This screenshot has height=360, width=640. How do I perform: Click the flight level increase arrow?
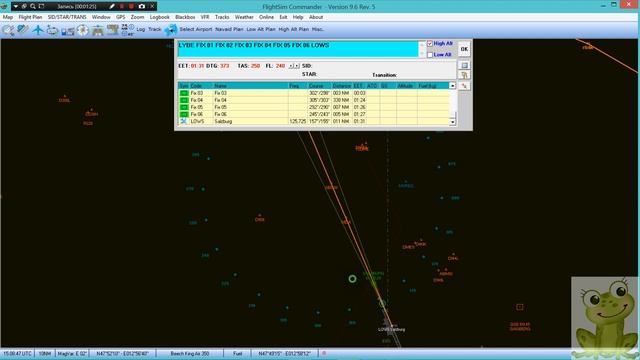(x=297, y=66)
